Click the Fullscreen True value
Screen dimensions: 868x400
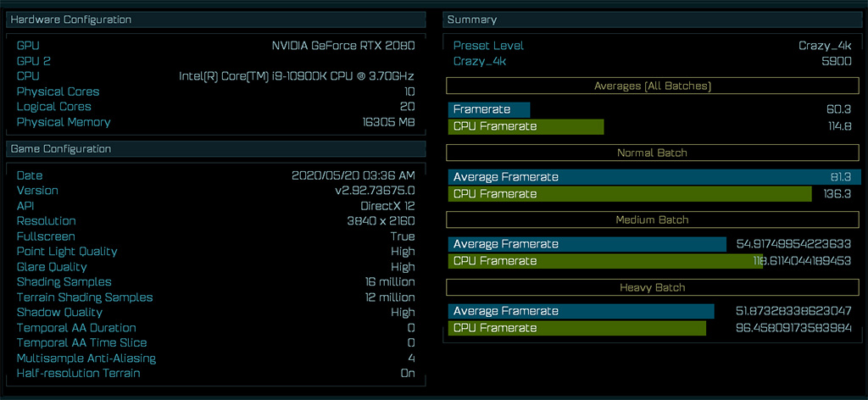pyautogui.click(x=403, y=236)
